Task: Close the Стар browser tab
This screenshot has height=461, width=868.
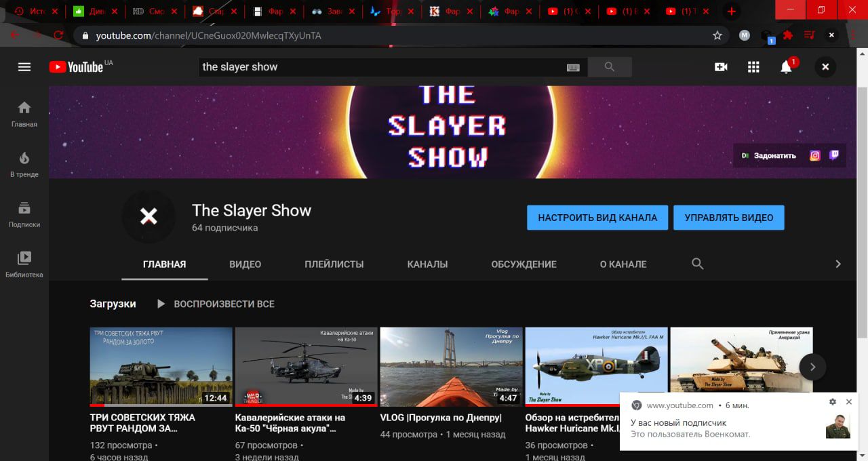Action: pos(233,12)
